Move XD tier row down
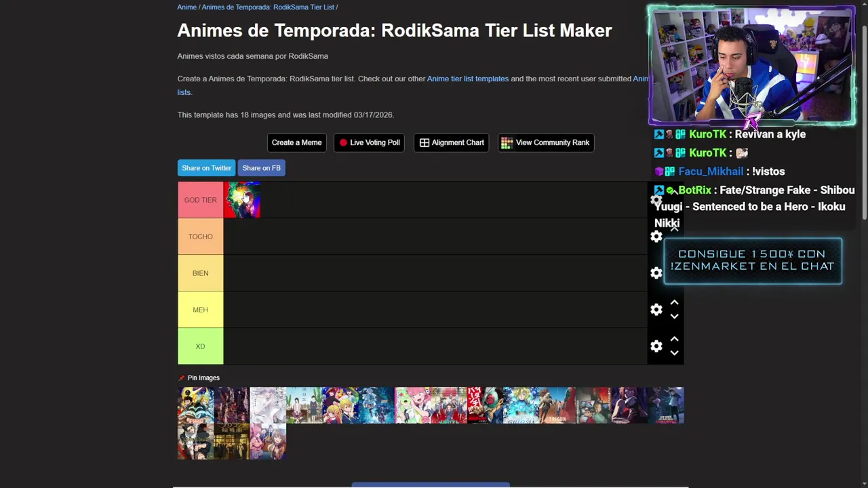The width and height of the screenshot is (868, 488). pyautogui.click(x=674, y=353)
